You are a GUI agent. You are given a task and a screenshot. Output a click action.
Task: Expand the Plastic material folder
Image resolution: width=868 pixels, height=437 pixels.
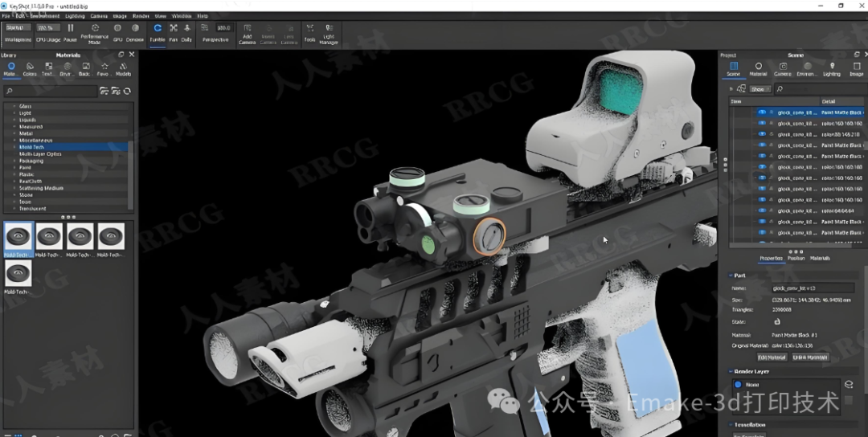[14, 174]
